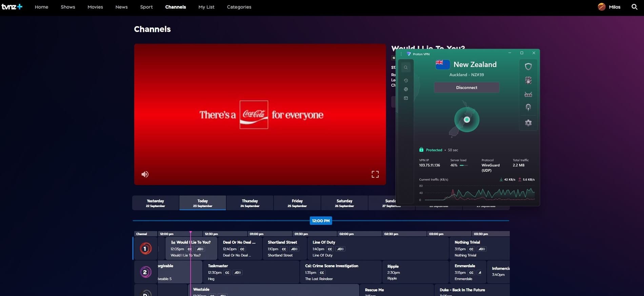Open search in Proton VPN sidebar
Screen dimensions: 644x296
pos(406,67)
